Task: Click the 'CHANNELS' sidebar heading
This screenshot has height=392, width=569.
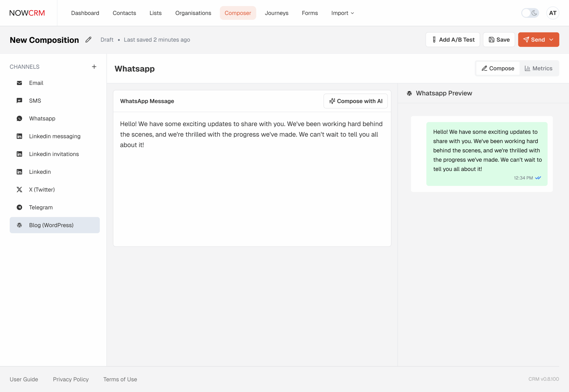Action: [25, 67]
